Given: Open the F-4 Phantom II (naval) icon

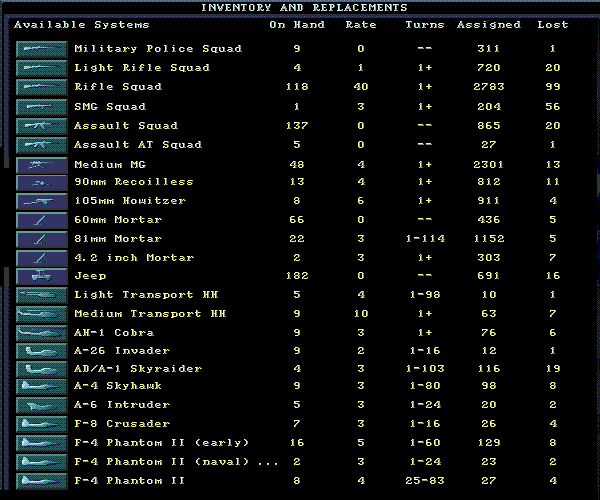Looking at the screenshot, I should coord(42,462).
